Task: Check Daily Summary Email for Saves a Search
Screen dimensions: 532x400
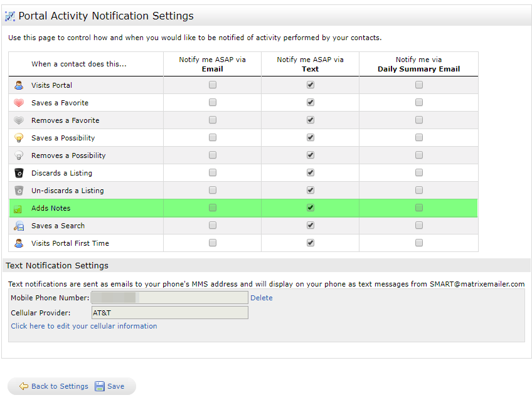Action: 419,225
